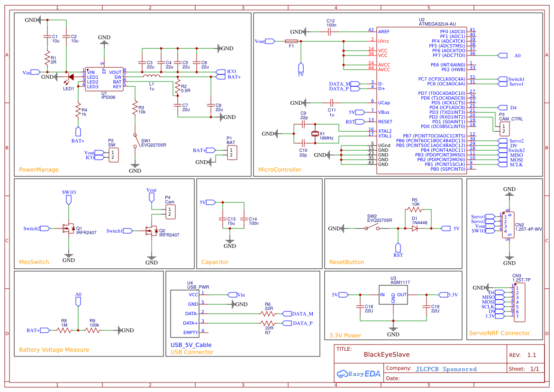Click the A0 net flag on PF7
The width and height of the screenshot is (554, 392).
point(503,55)
